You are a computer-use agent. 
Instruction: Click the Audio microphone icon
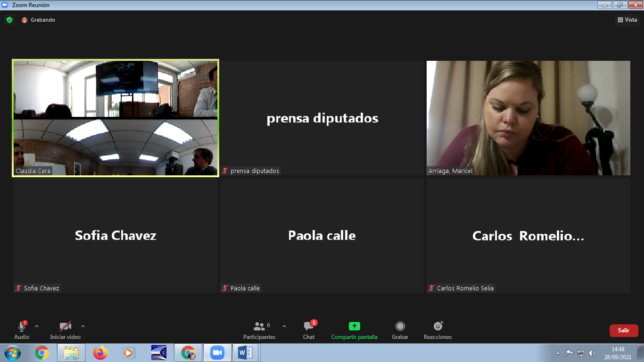pos(22,326)
